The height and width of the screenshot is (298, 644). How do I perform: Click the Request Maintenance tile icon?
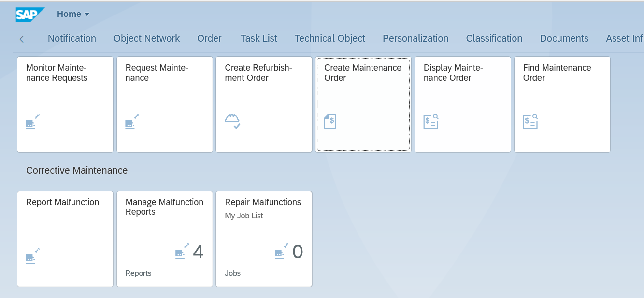click(x=132, y=122)
